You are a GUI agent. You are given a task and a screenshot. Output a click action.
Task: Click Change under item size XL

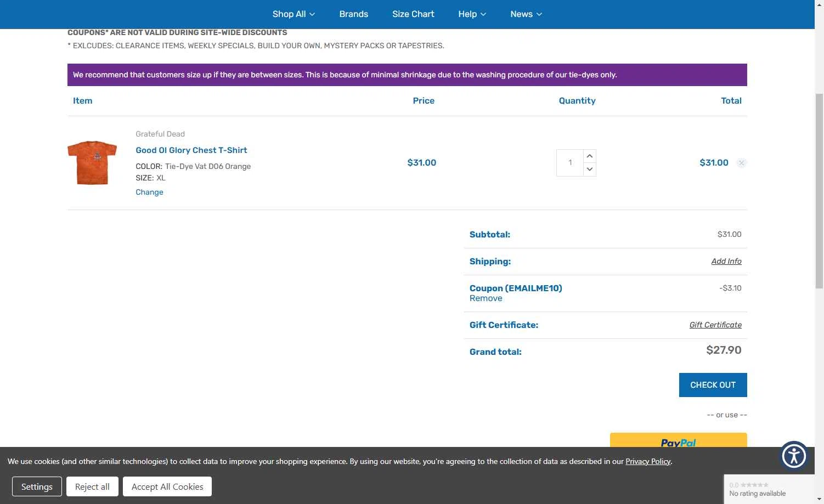pos(149,192)
